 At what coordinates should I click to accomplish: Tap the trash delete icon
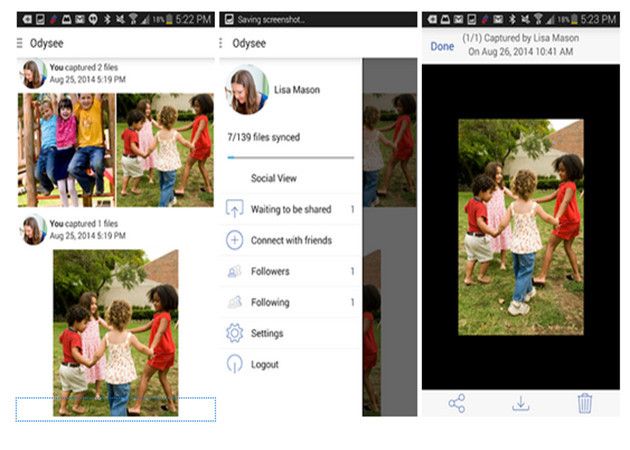(585, 403)
